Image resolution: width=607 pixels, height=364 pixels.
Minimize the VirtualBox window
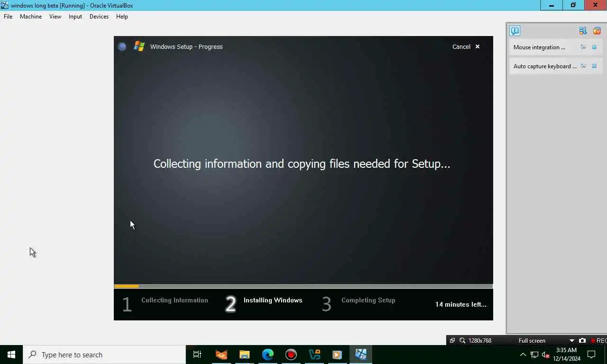552,5
